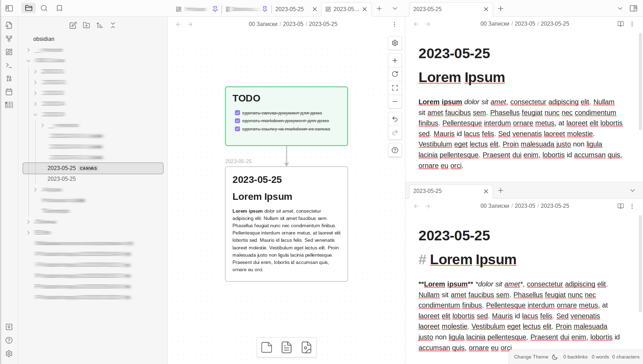Add note from vault to canvas
This screenshot has height=364, width=643.
[287, 347]
